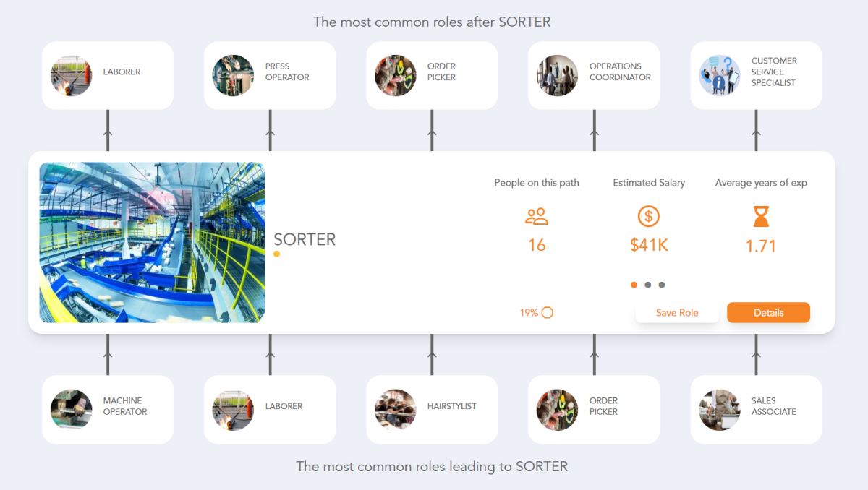Viewport: 868px width, 490px height.
Task: Open the OPERATIONS COORDINATOR next-role card
Action: 594,75
